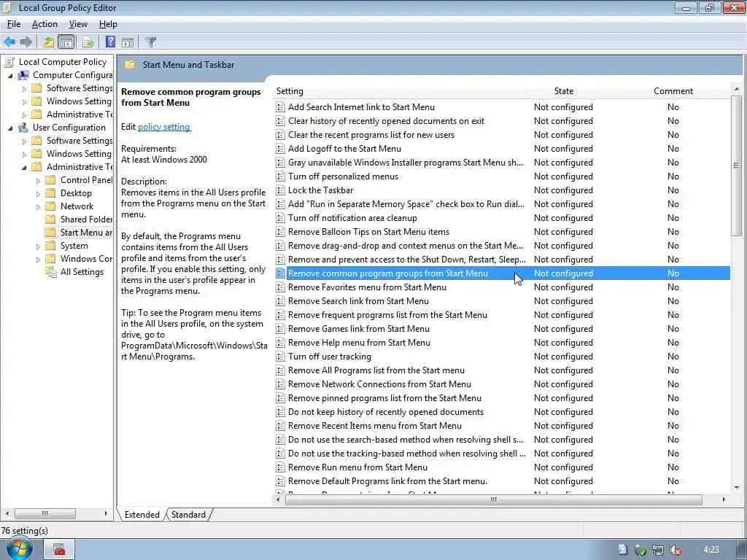This screenshot has width=747, height=560.
Task: Click the red toolbox taskbar application
Action: coord(60,550)
